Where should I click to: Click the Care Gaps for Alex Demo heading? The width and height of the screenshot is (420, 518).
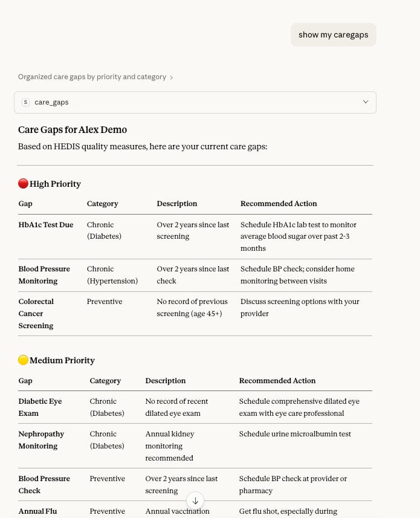tap(73, 130)
